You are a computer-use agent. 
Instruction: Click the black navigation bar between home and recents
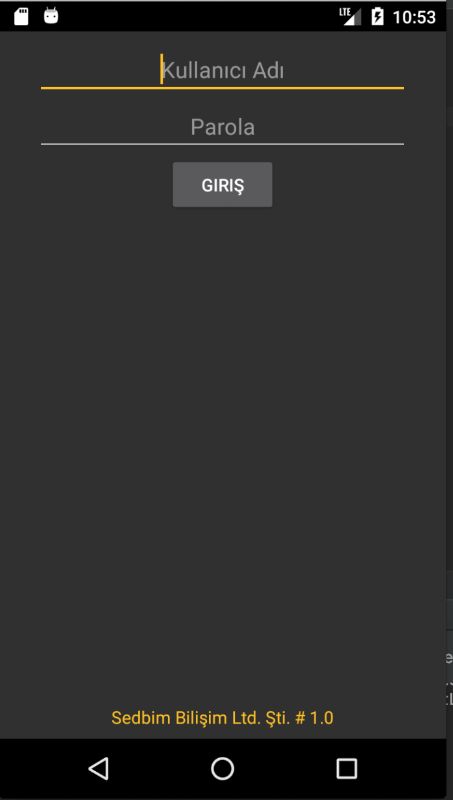(x=285, y=768)
